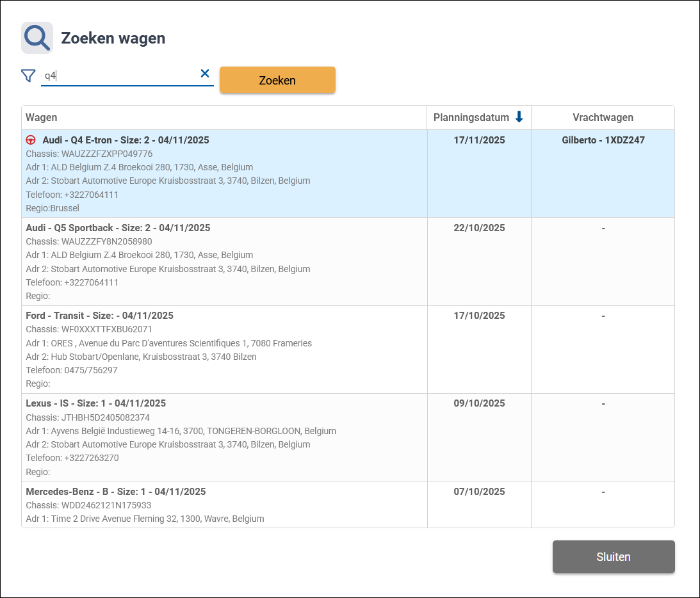Sort by the Wagen column header
700x598 pixels.
(x=42, y=118)
